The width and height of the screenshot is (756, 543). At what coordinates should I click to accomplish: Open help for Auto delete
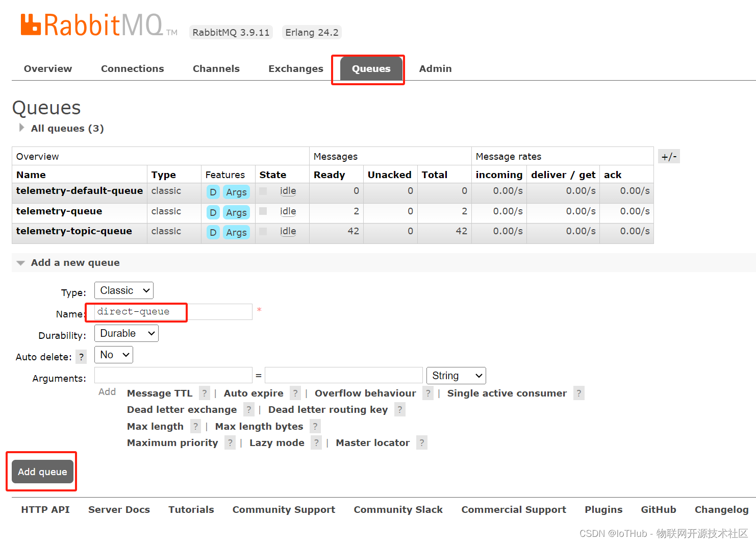point(81,357)
